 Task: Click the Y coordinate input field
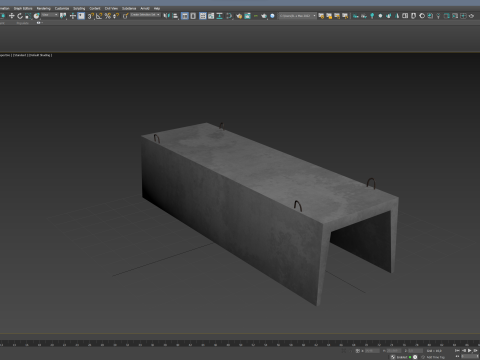394,351
